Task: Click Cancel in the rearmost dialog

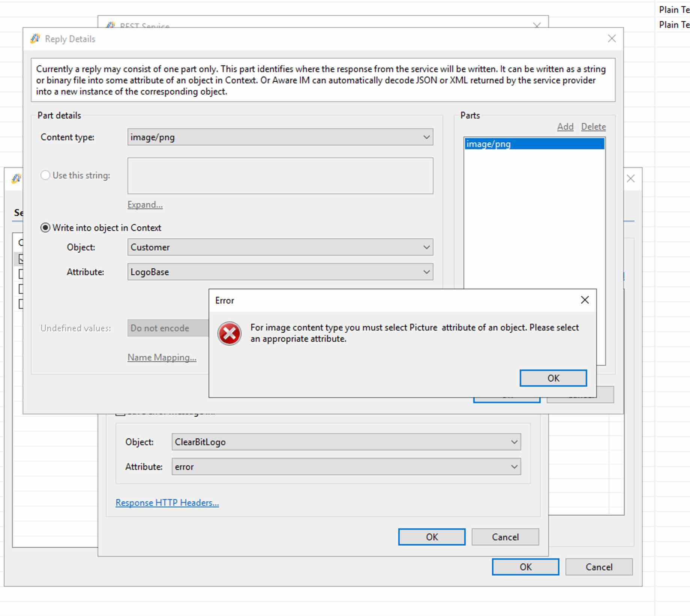Action: [x=599, y=567]
